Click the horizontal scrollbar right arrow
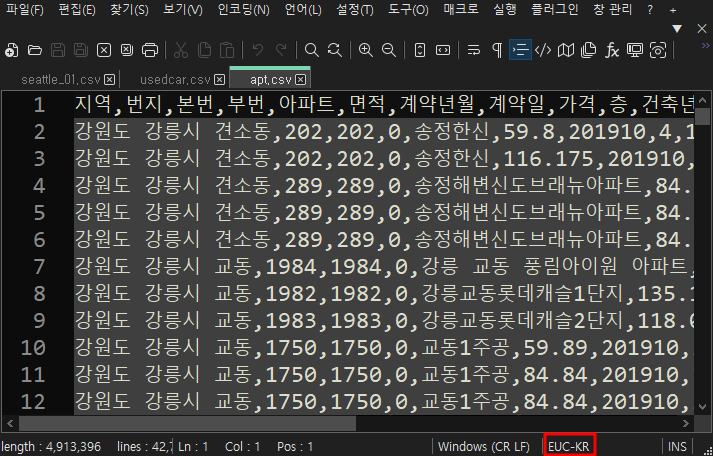Viewport: 713px width, 456px height. click(x=686, y=424)
